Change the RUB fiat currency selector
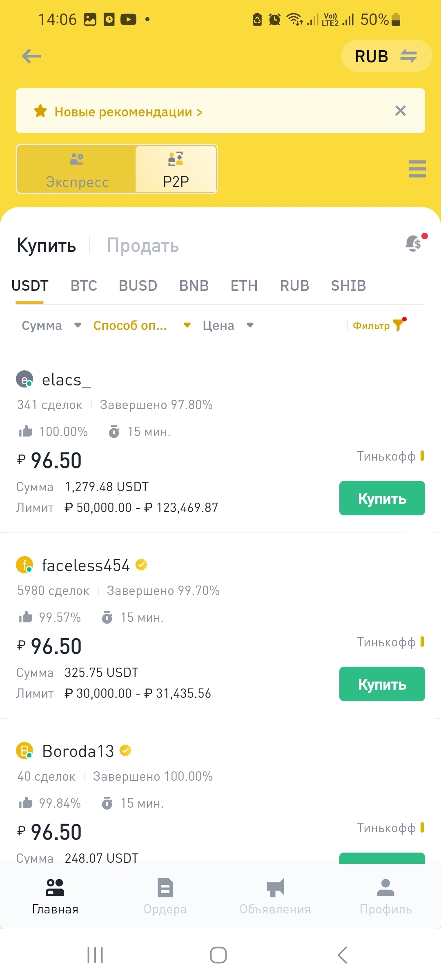Image resolution: width=441 pixels, height=980 pixels. 386,56
